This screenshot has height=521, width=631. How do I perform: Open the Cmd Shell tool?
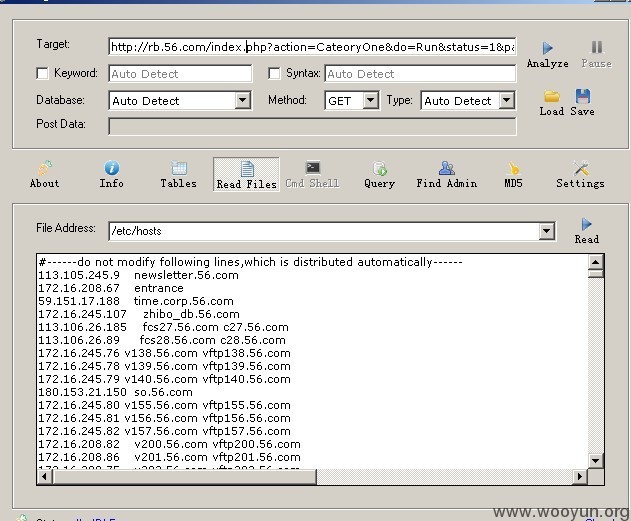coord(312,174)
